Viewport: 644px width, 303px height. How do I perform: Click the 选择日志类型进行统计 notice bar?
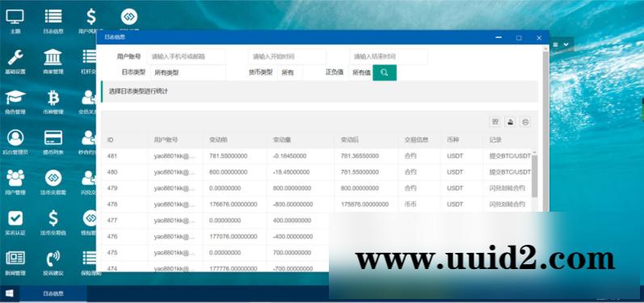coord(319,91)
